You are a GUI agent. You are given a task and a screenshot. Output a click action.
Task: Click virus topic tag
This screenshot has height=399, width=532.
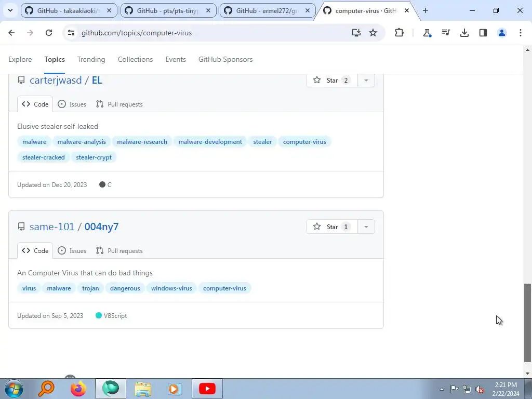click(x=29, y=288)
